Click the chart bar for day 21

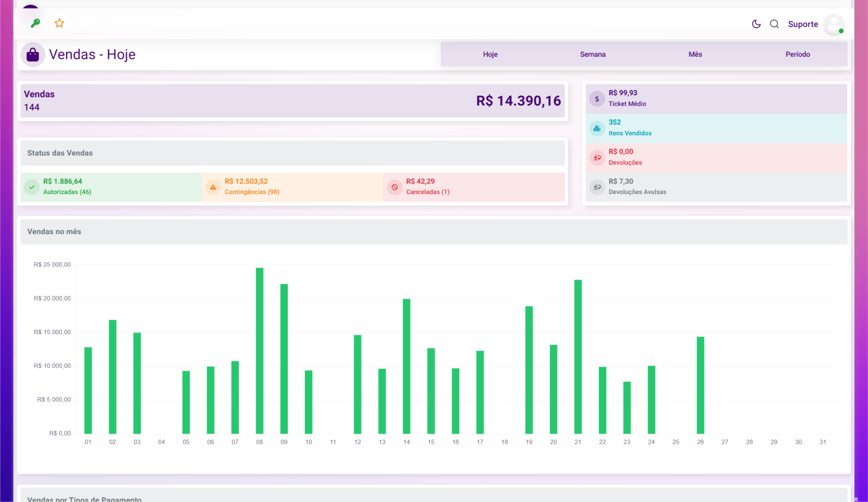[578, 357]
